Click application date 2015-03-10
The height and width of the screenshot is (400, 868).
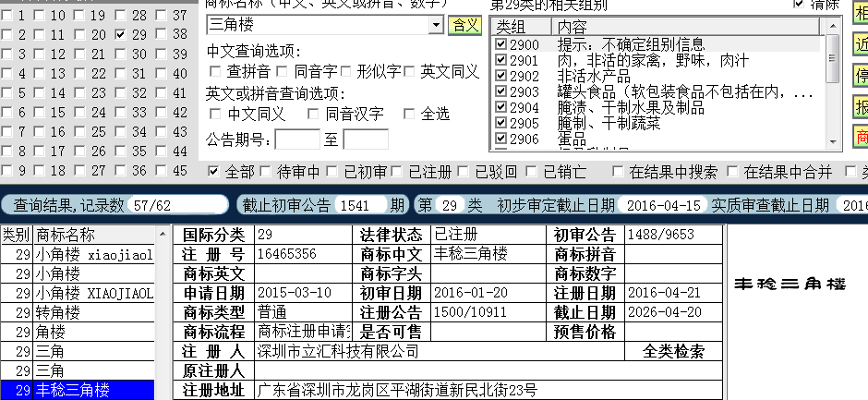click(294, 293)
